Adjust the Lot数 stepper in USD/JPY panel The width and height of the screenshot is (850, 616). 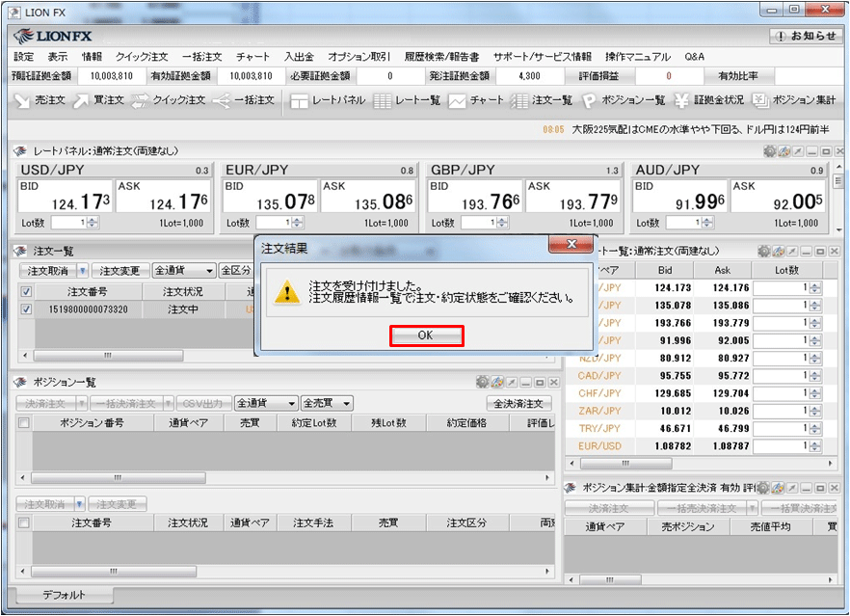pyautogui.click(x=93, y=223)
